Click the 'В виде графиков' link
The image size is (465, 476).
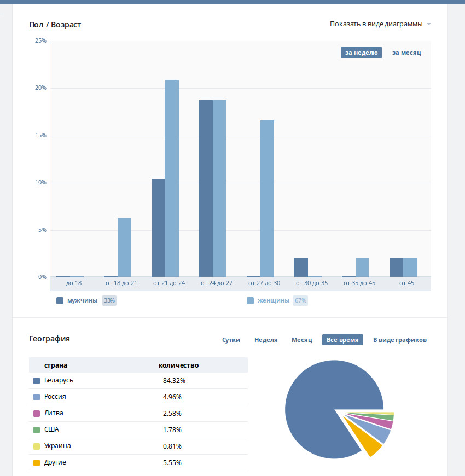[x=399, y=340]
